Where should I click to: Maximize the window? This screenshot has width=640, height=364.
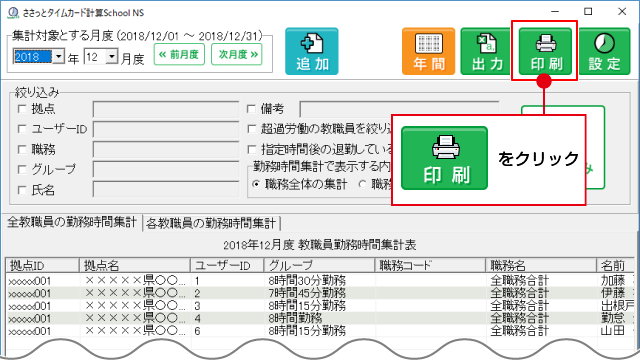[x=588, y=12]
